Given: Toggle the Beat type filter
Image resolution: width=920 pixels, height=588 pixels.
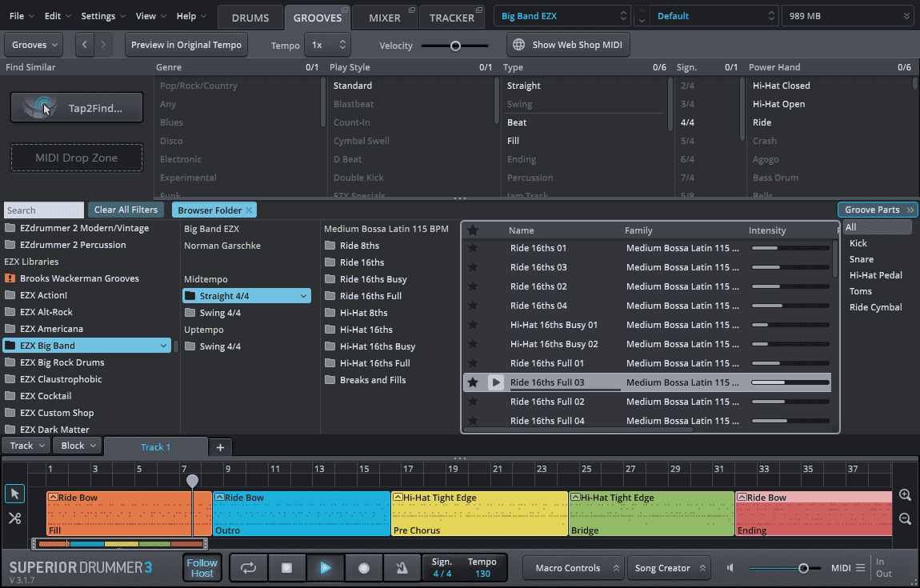Looking at the screenshot, I should pos(516,122).
